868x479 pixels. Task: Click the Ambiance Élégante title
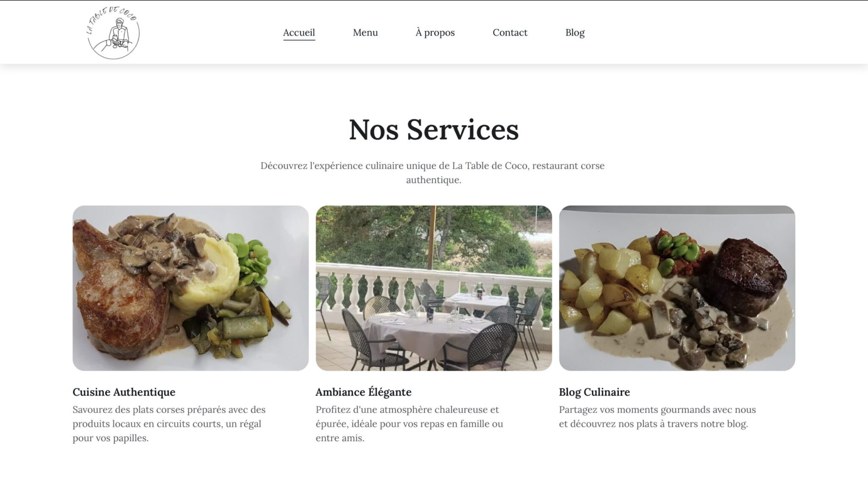(363, 392)
